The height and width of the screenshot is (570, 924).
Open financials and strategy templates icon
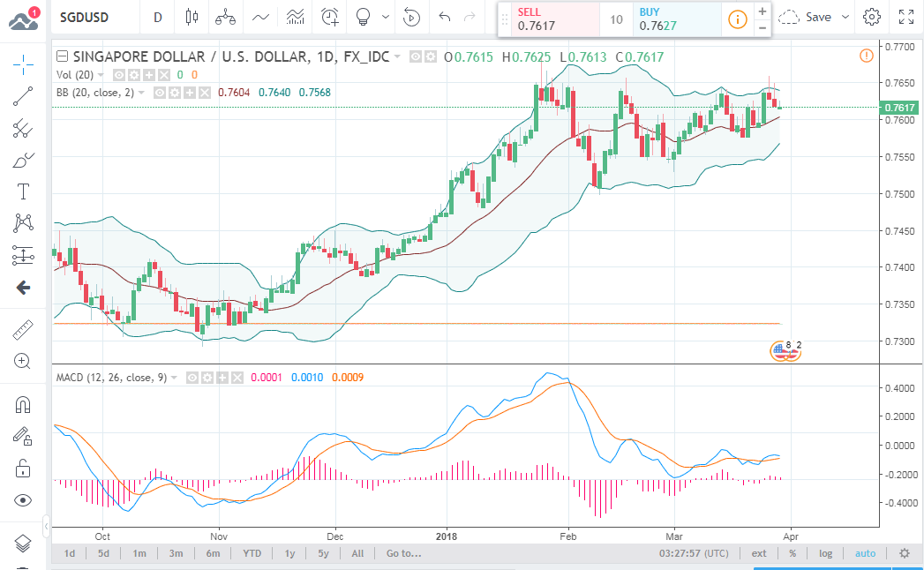[296, 17]
